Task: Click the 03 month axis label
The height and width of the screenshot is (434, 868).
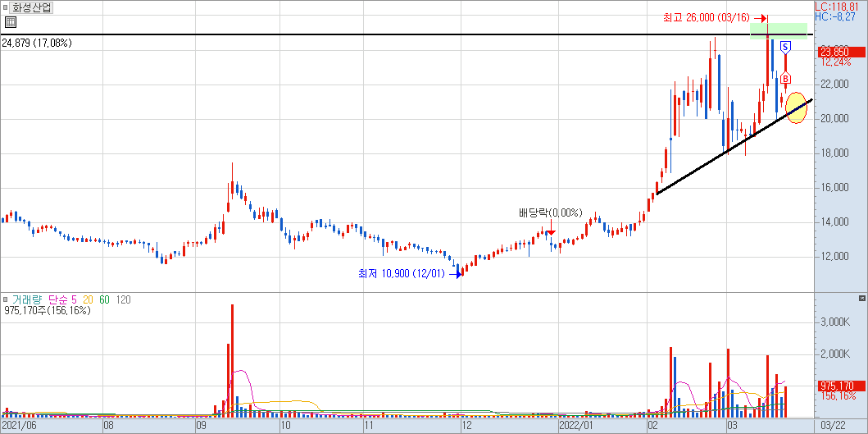Action: pos(732,426)
